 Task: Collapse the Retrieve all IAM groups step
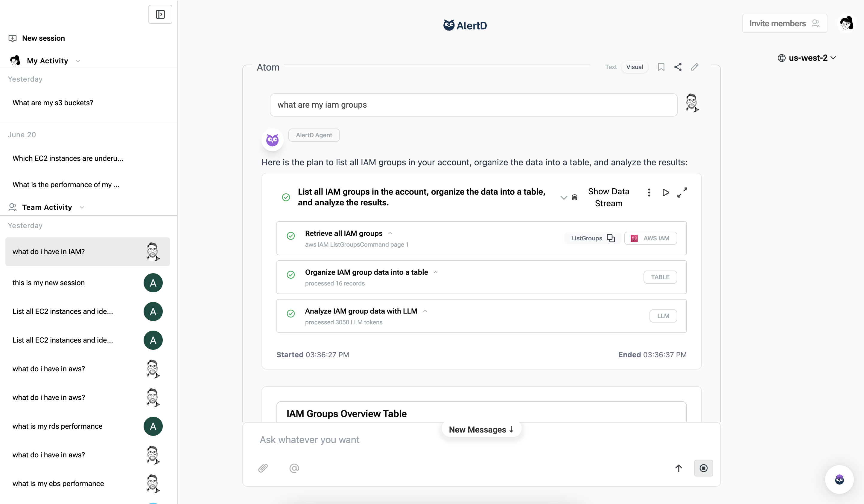[x=390, y=233]
